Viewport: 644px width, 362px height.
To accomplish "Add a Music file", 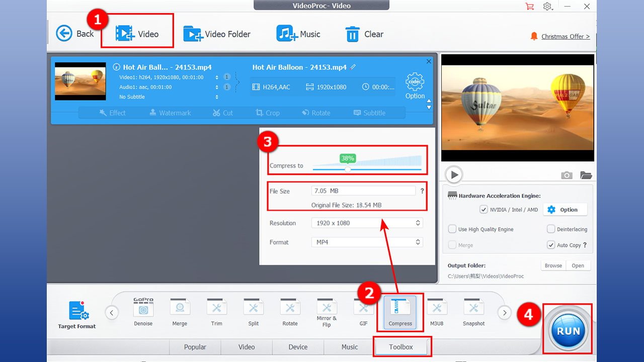I will [298, 34].
